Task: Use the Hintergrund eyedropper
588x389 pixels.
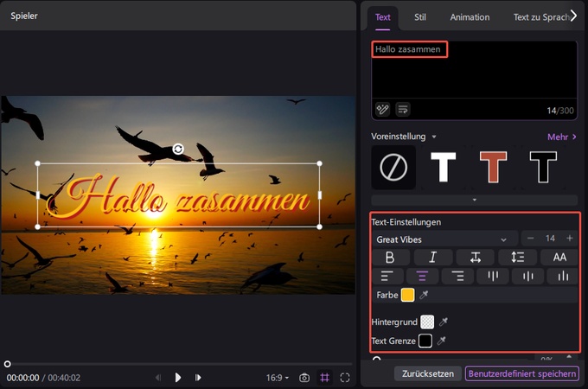Action: (x=444, y=322)
